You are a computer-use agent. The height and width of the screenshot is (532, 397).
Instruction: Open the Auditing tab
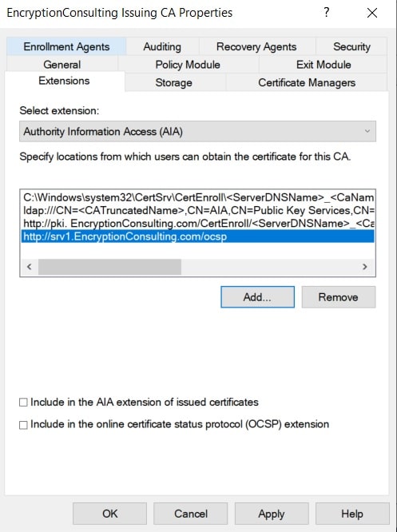click(162, 46)
